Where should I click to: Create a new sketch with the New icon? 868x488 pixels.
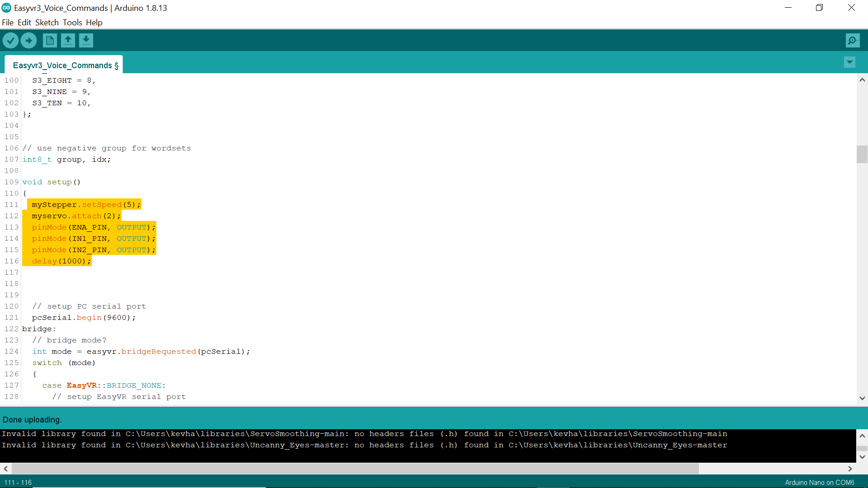[x=50, y=40]
